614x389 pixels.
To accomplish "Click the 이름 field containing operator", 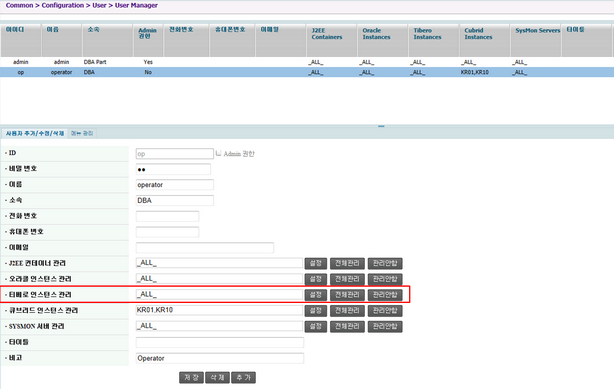I will 175,185.
